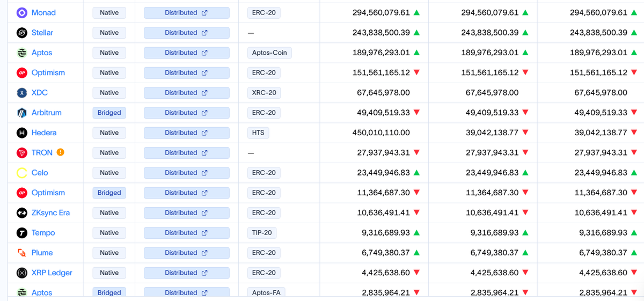644x301 pixels.
Task: Click external link icon in XDC's Distributed button
Action: [x=204, y=93]
